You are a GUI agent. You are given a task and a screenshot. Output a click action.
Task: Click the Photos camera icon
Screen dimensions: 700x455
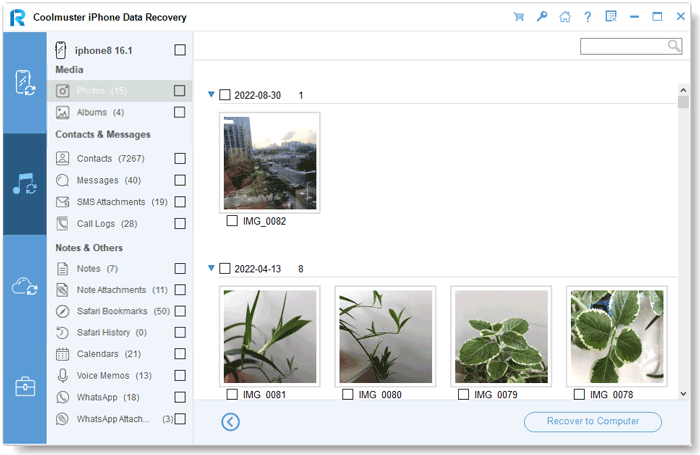(62, 91)
